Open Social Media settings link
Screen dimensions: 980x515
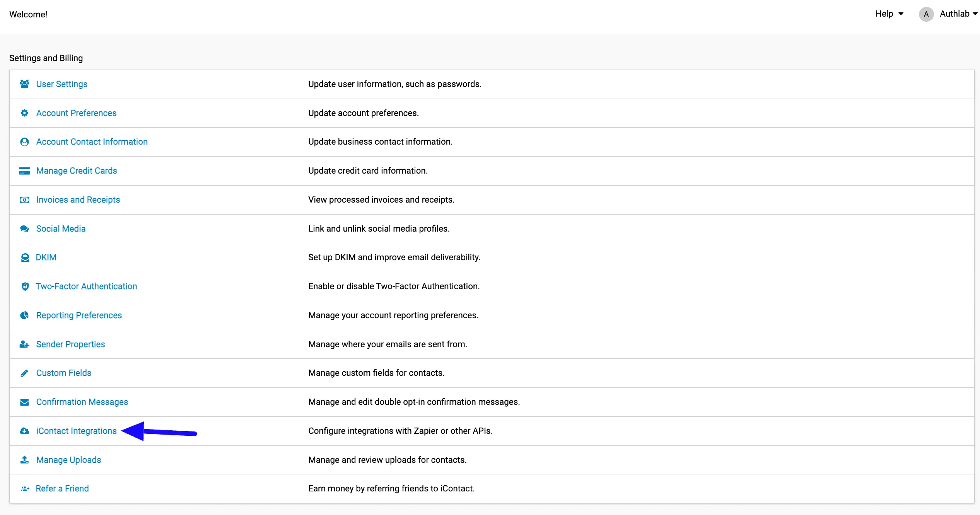61,229
